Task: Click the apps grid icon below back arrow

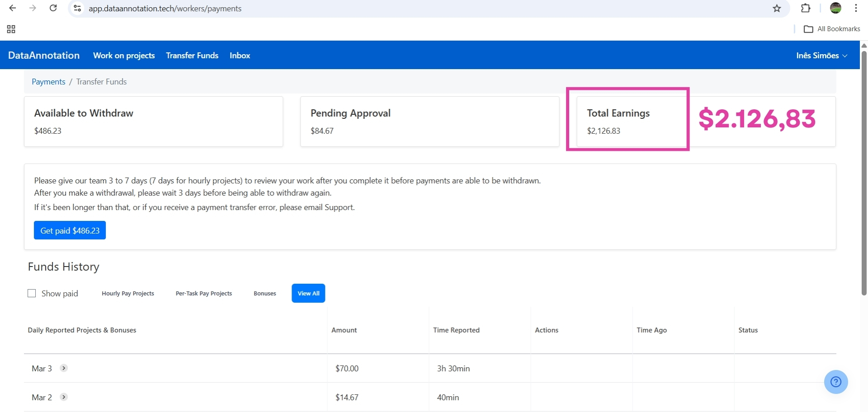Action: point(11,29)
